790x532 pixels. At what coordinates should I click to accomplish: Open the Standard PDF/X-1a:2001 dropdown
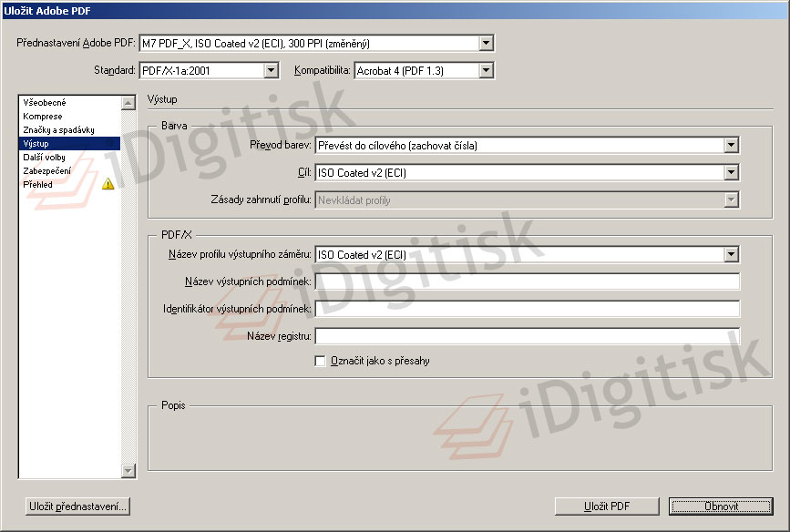tap(209, 70)
